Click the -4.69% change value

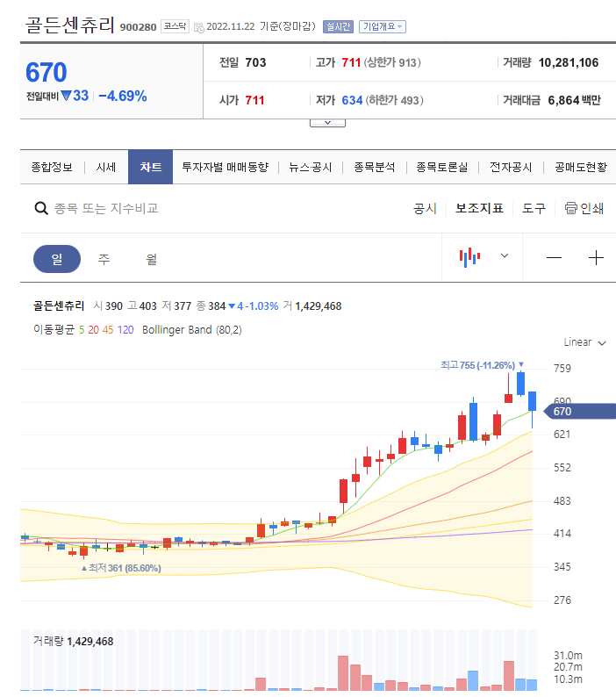(x=123, y=96)
